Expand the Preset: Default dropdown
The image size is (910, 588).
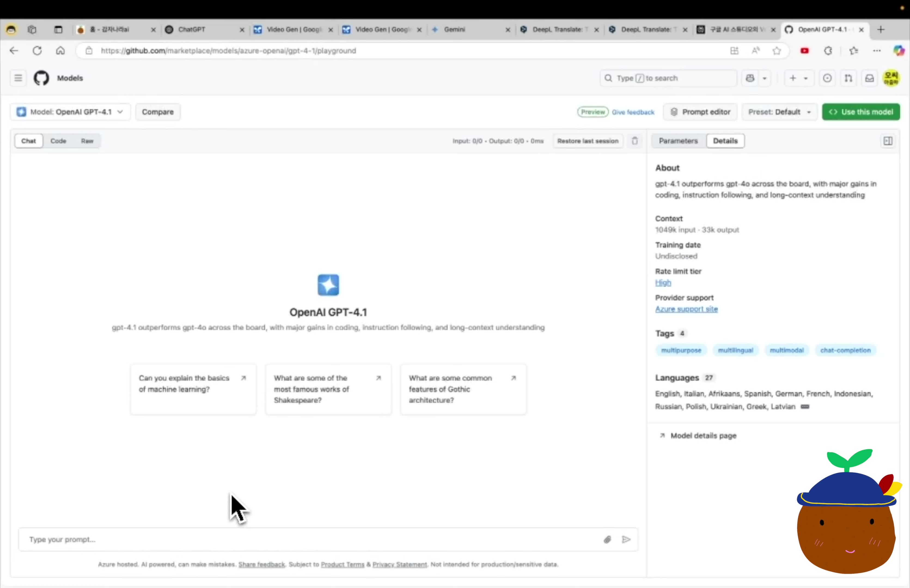779,112
